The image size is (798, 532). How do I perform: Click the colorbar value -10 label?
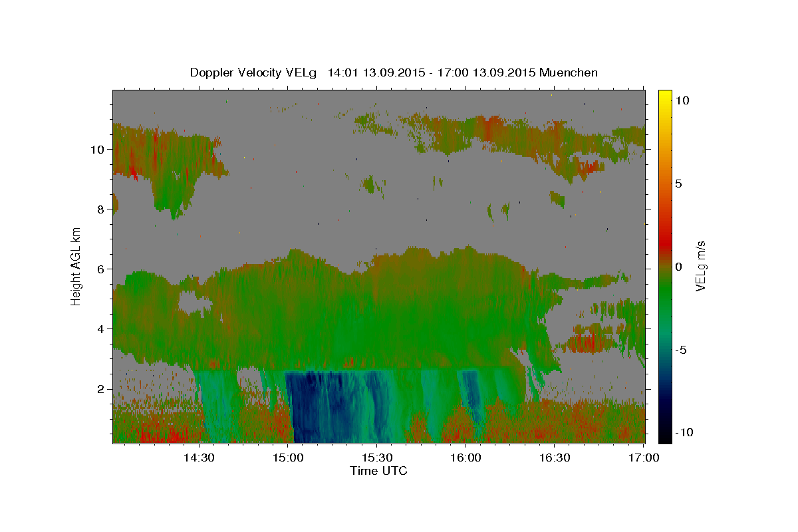(683, 432)
